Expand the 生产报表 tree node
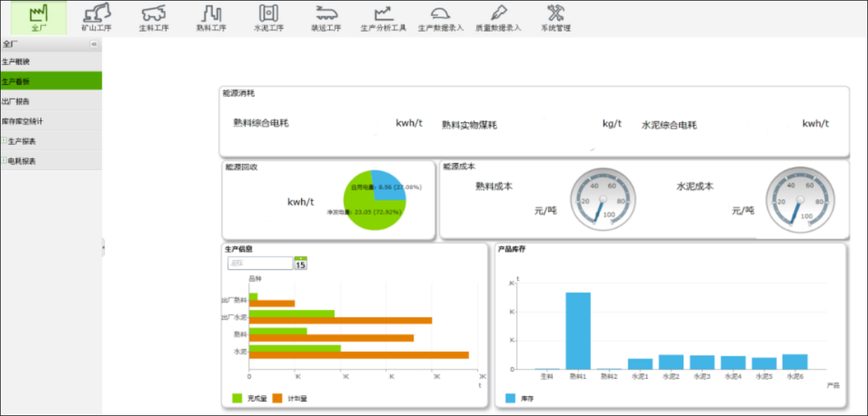 tap(3, 141)
